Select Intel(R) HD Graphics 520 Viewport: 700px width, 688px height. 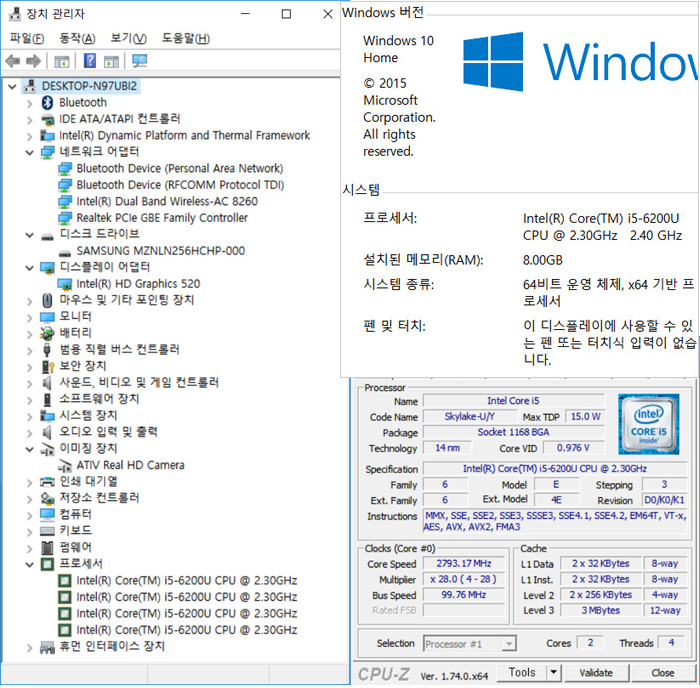pyautogui.click(x=138, y=284)
